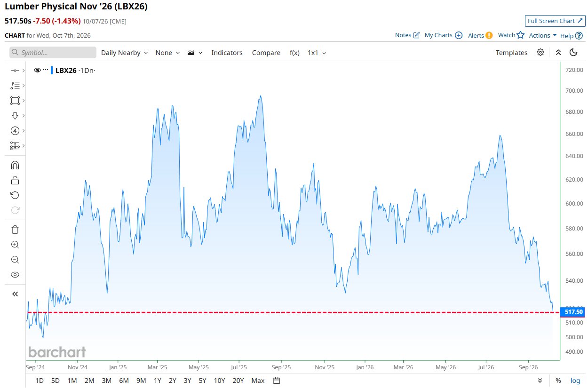Select the 5Y time range
The width and height of the screenshot is (588, 389).
(x=202, y=381)
